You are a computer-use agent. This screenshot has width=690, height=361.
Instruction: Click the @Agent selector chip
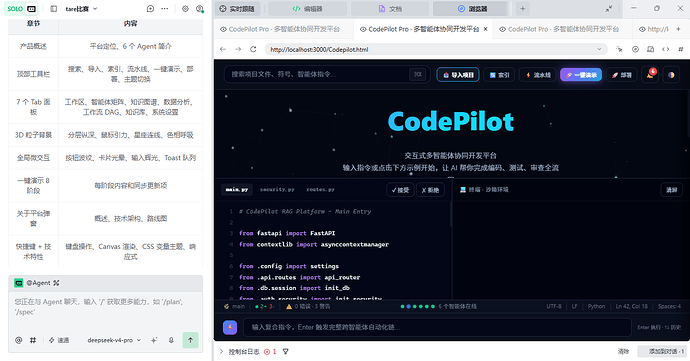point(37,283)
